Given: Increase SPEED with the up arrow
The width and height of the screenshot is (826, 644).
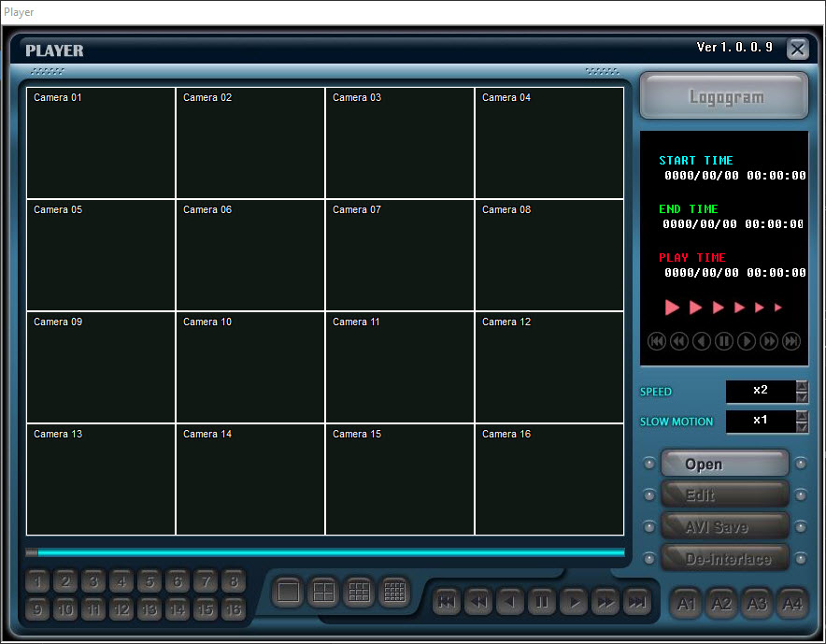Looking at the screenshot, I should click(802, 385).
